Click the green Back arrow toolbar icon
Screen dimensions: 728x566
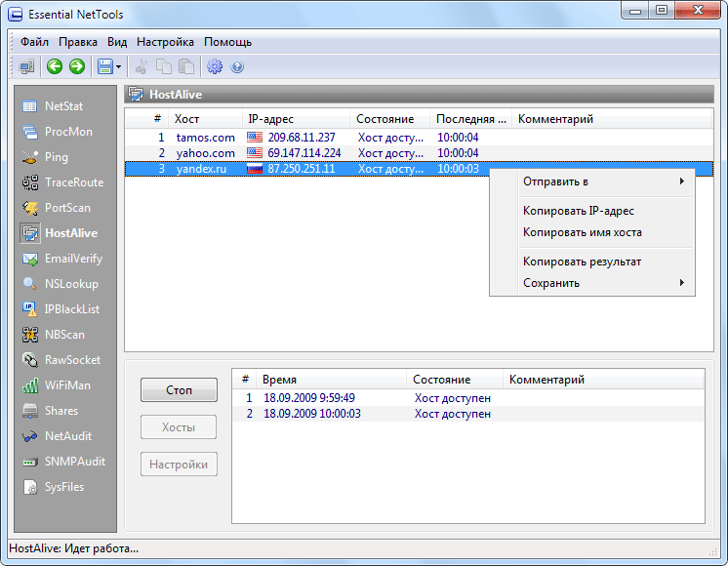pyautogui.click(x=55, y=66)
